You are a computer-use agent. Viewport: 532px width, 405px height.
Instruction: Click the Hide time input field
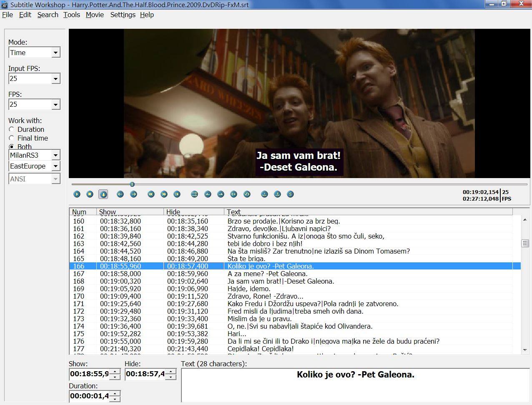146,374
